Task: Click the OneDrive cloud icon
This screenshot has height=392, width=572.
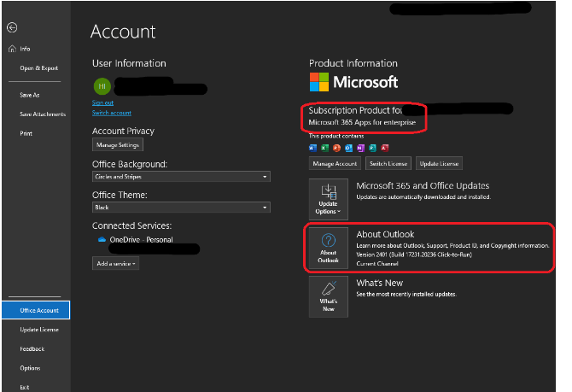Action: [x=102, y=240]
